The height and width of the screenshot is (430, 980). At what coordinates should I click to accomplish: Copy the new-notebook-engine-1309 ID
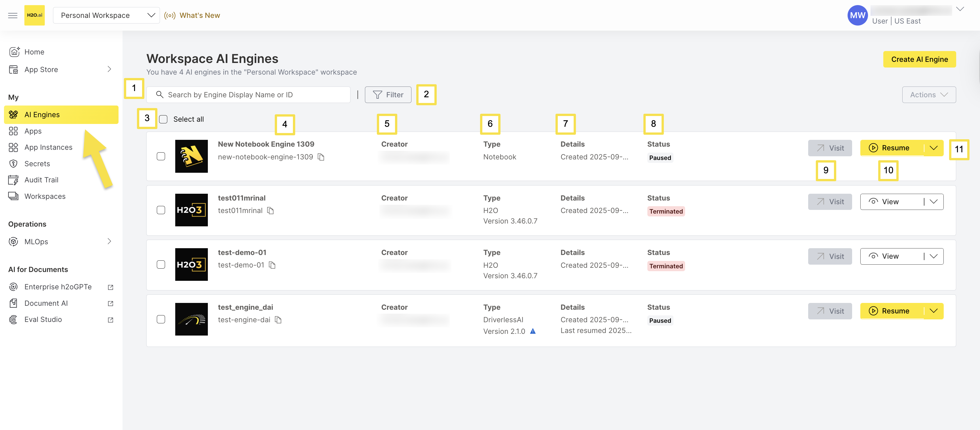click(x=321, y=157)
